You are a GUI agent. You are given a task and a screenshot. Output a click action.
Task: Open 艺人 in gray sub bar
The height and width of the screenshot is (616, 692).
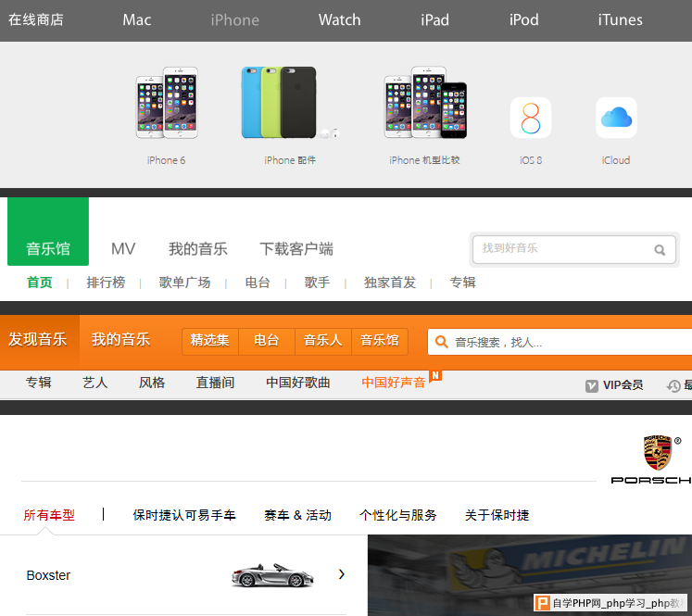click(94, 383)
